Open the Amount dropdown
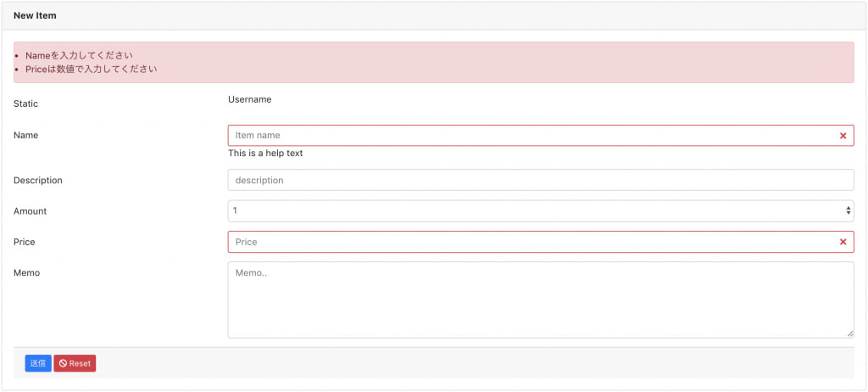Screen dimensions: 868x392 [x=541, y=210]
